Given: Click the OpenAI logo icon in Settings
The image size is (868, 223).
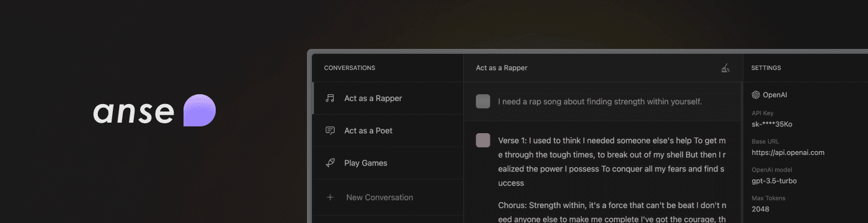Looking at the screenshot, I should point(756,95).
